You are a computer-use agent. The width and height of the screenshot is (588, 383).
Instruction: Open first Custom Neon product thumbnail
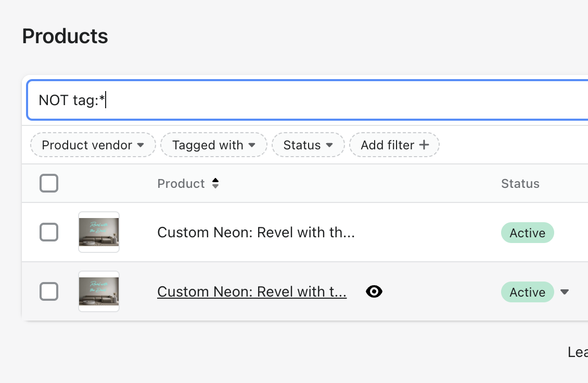coord(99,232)
